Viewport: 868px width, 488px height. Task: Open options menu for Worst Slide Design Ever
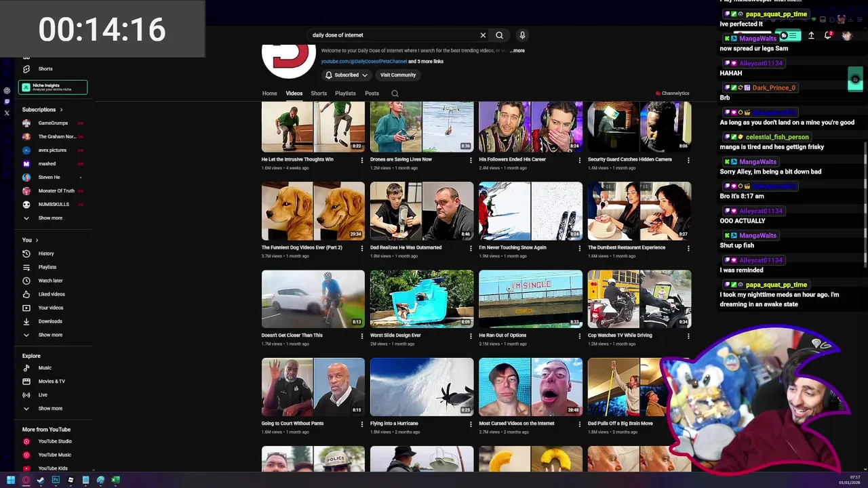[471, 335]
